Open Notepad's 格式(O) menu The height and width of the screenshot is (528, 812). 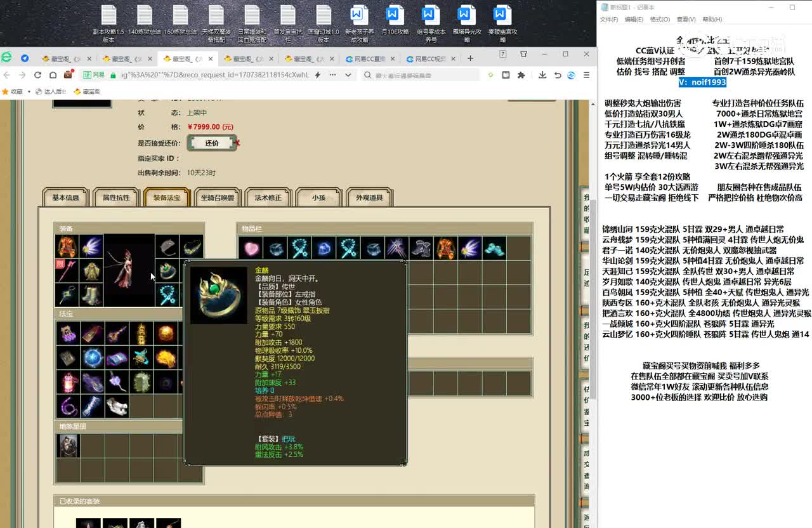660,20
